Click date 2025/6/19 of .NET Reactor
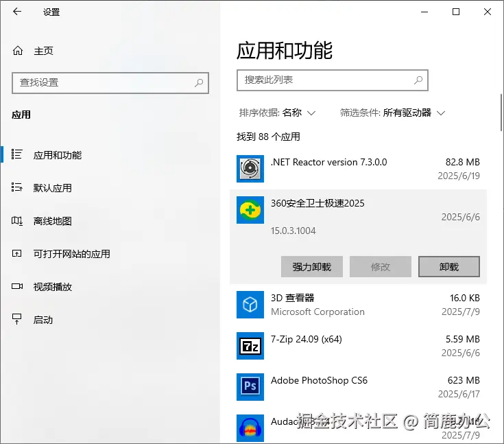504x444 pixels. click(x=459, y=176)
